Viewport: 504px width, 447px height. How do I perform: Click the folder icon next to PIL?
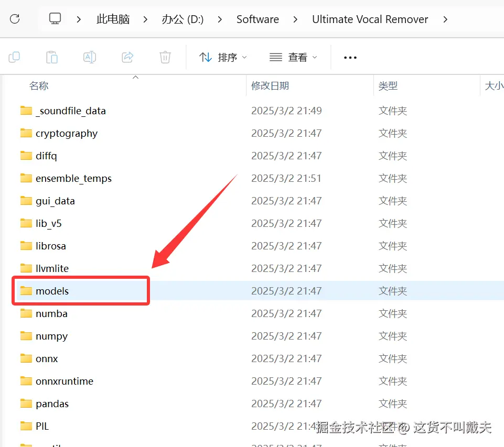(26, 426)
